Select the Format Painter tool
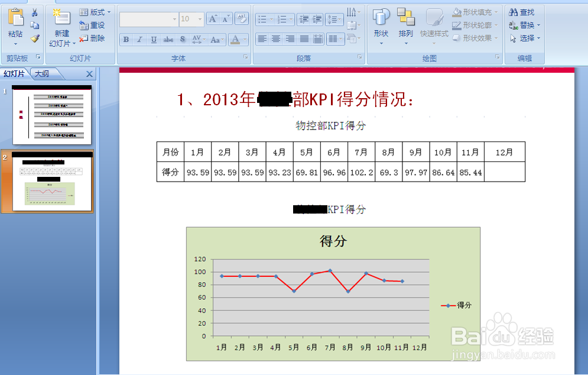This screenshot has width=588, height=375. pos(35,39)
